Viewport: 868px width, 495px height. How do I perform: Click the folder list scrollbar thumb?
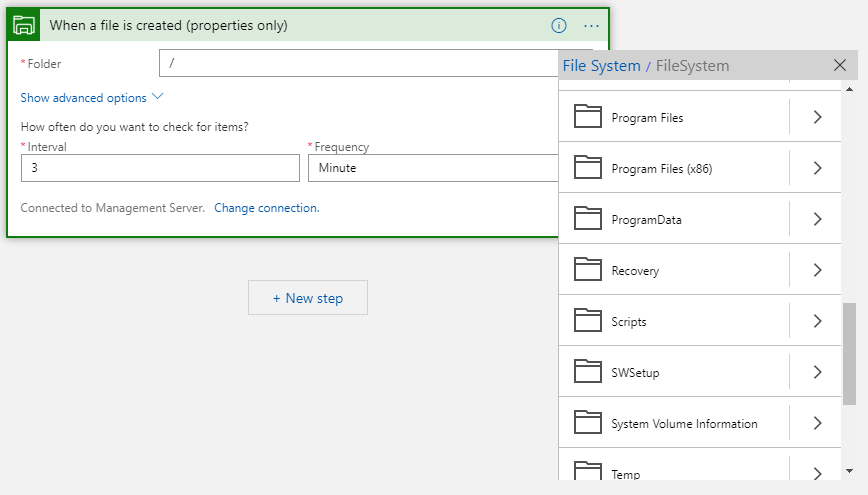tap(849, 354)
